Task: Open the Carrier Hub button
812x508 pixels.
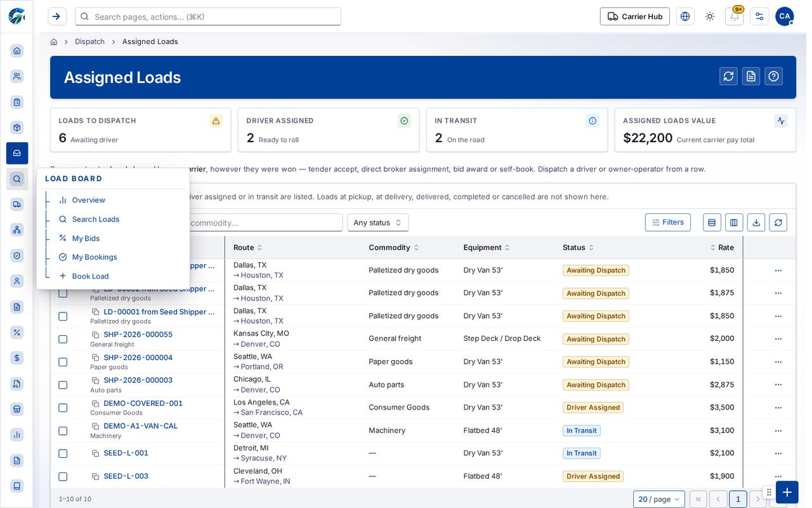Action: click(635, 17)
